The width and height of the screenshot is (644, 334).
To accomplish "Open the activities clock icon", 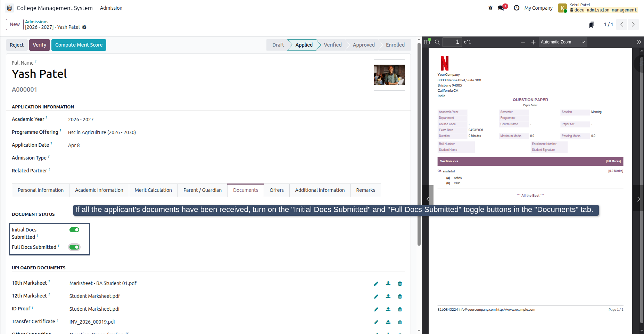I will (x=517, y=8).
